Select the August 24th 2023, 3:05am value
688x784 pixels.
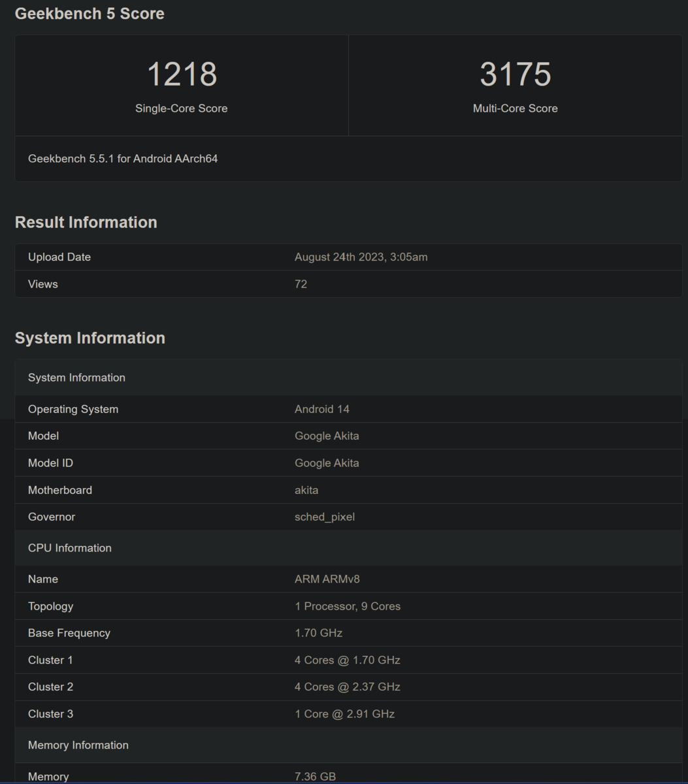pyautogui.click(x=361, y=257)
